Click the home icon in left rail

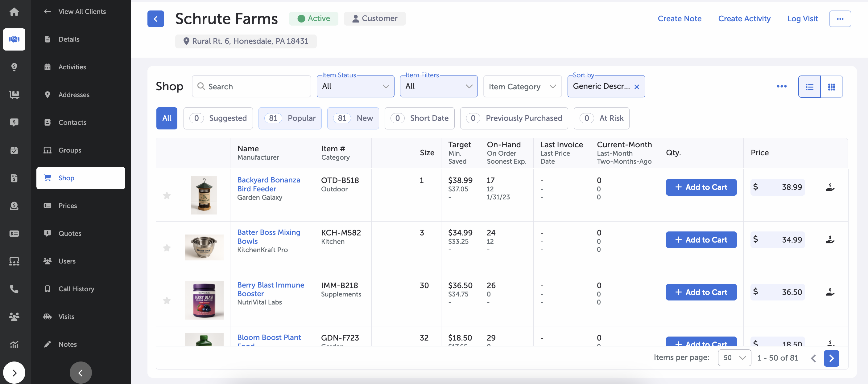tap(14, 12)
